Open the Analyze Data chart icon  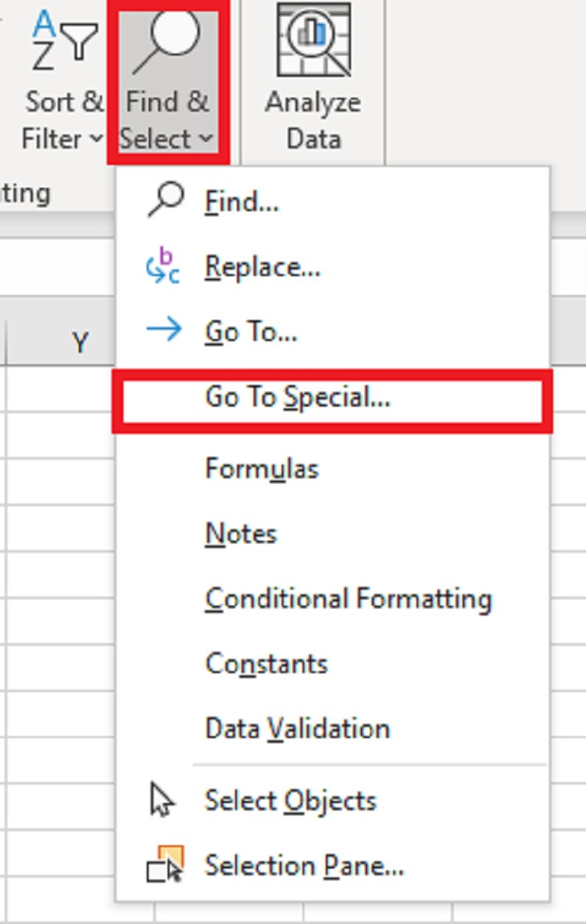[x=314, y=40]
